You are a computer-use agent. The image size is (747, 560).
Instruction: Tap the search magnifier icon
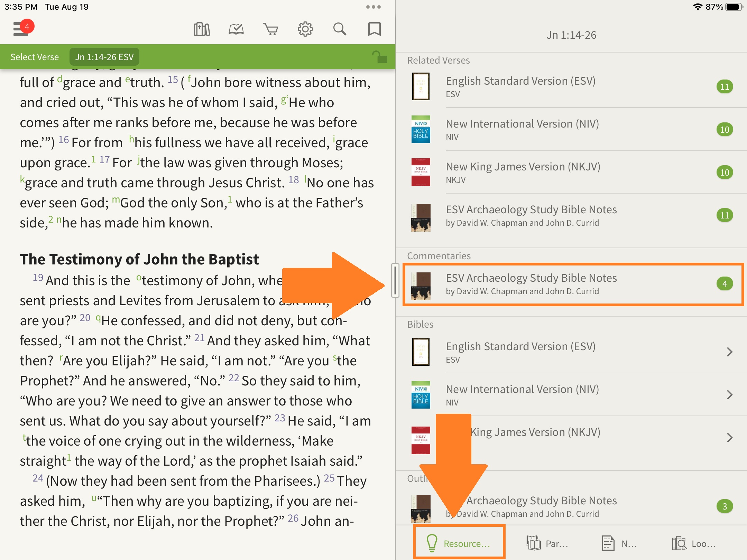[x=340, y=29]
